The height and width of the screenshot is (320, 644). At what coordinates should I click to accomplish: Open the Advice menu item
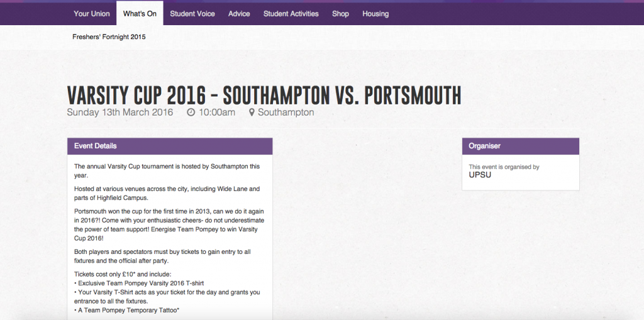(239, 13)
